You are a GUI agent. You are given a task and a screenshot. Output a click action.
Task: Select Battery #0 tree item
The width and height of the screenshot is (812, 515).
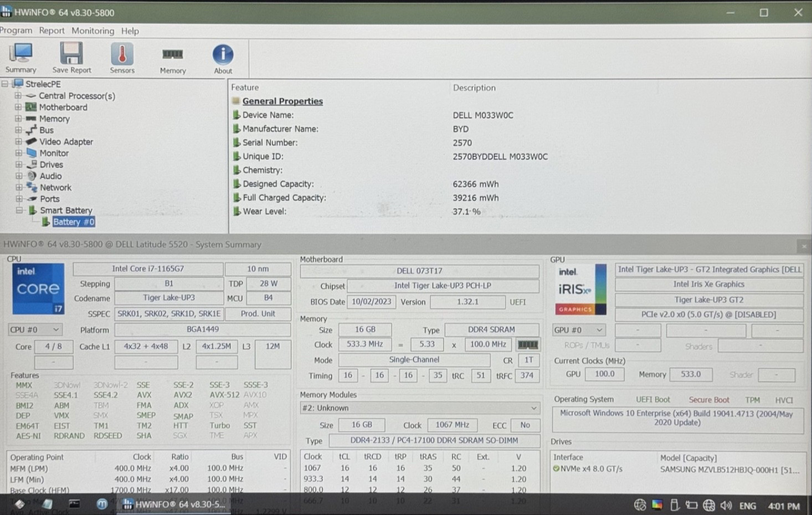74,222
